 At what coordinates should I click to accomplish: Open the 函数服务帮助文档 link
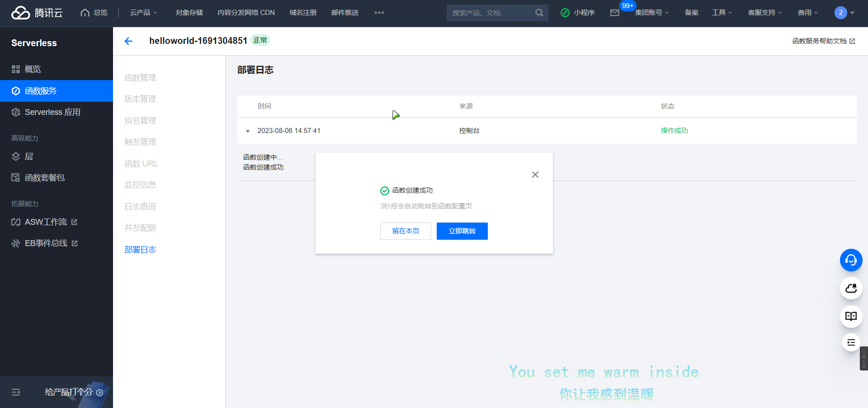[x=820, y=41]
